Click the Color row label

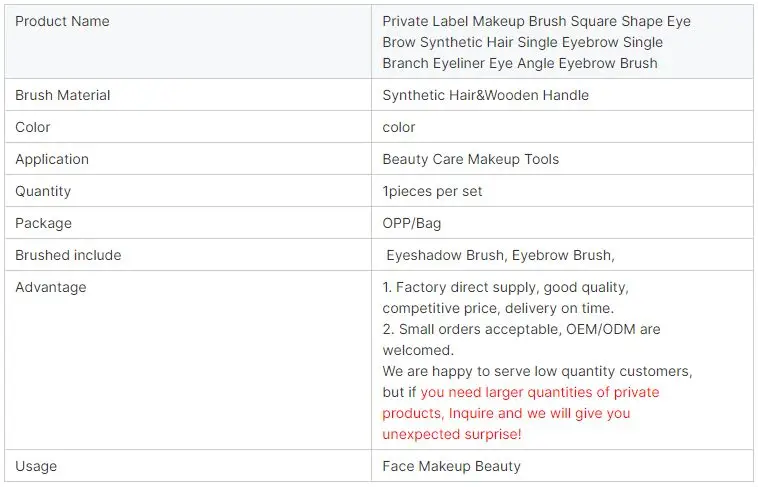coord(33,127)
